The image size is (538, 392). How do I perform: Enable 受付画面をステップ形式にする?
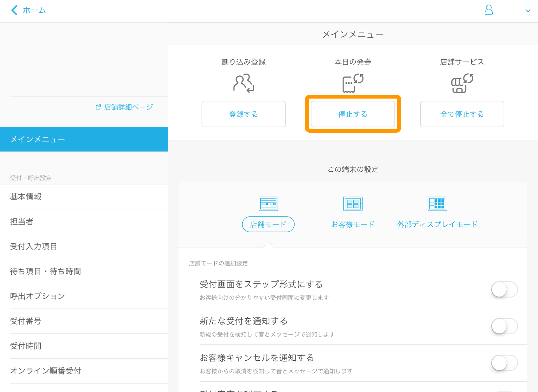[x=504, y=290]
